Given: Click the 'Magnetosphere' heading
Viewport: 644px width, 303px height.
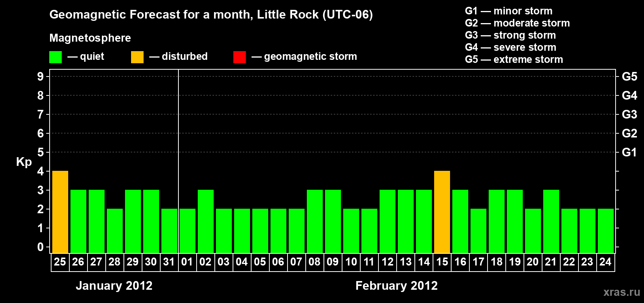Looking at the screenshot, I should click(x=90, y=38).
